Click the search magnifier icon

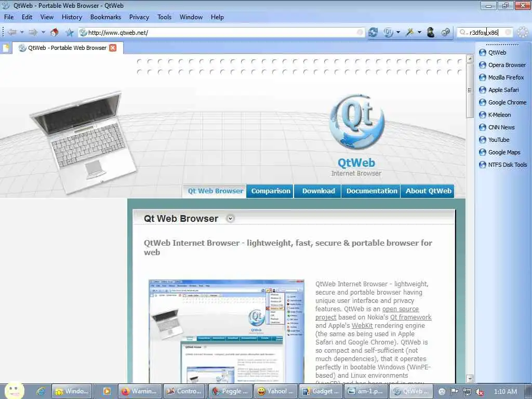point(462,33)
